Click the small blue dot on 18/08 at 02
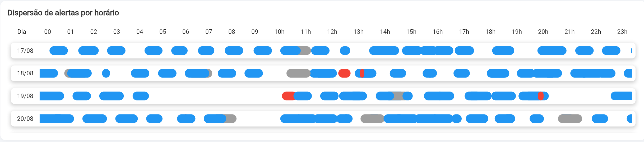This screenshot has width=644, height=142. point(106,73)
